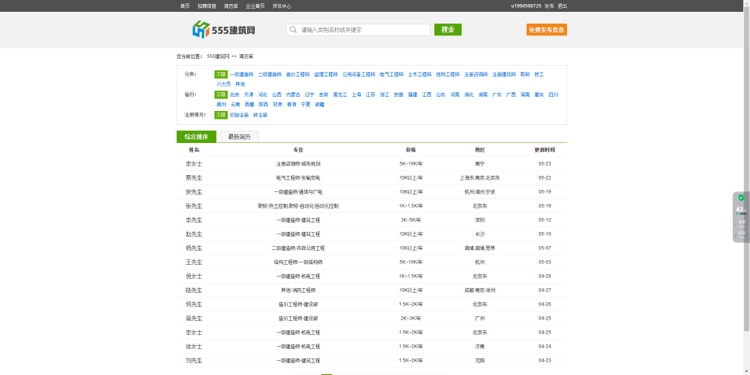Filter by category 八大员

[223, 84]
